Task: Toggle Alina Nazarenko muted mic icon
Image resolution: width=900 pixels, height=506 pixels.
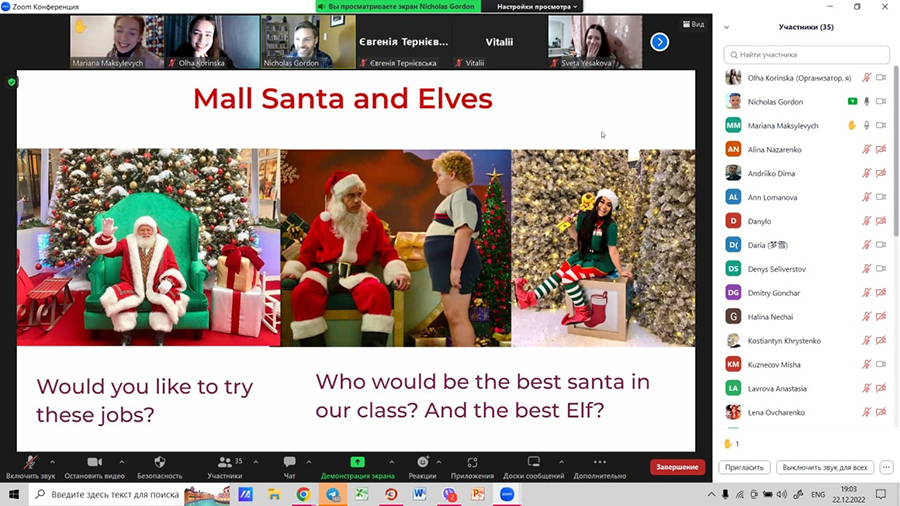Action: click(x=867, y=149)
